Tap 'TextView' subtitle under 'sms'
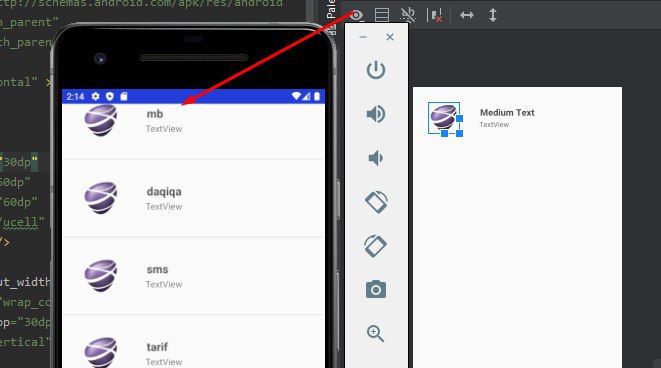This screenshot has height=368, width=661. coord(164,285)
